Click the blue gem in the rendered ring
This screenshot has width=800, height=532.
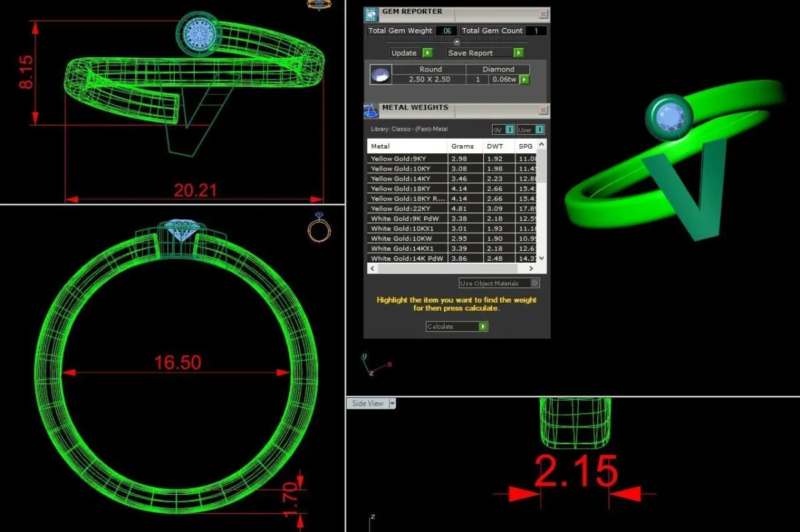[x=670, y=116]
